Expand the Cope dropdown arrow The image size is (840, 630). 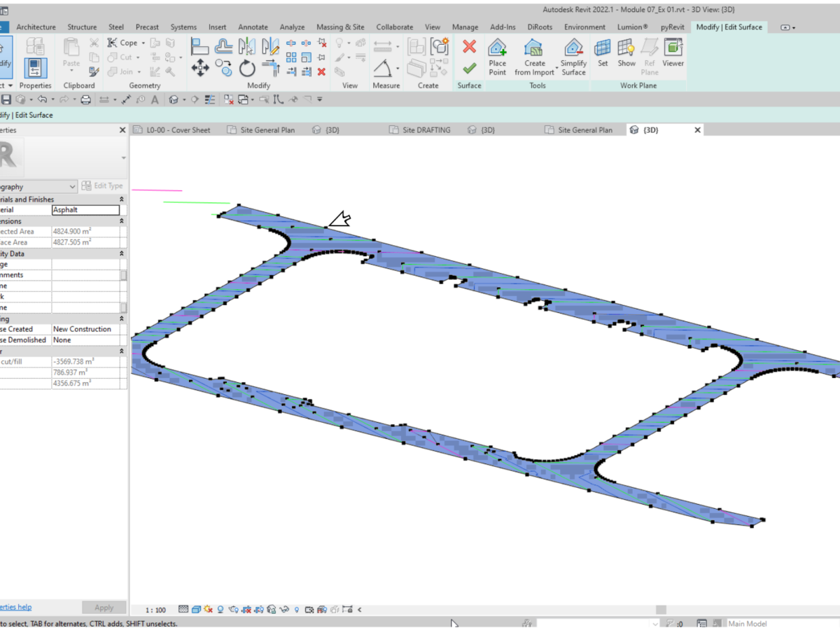click(143, 43)
